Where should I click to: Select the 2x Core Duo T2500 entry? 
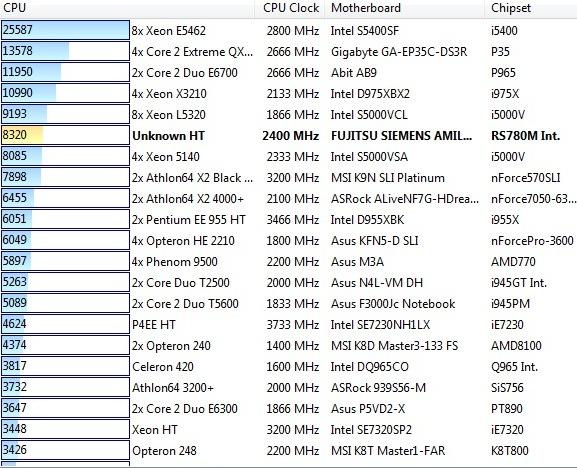tap(180, 283)
